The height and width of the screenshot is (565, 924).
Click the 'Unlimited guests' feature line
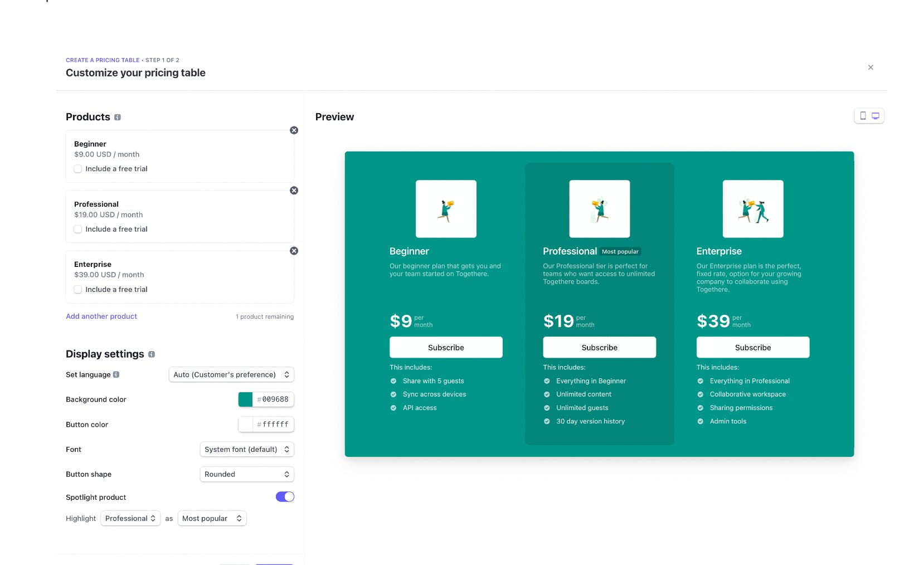(x=582, y=408)
